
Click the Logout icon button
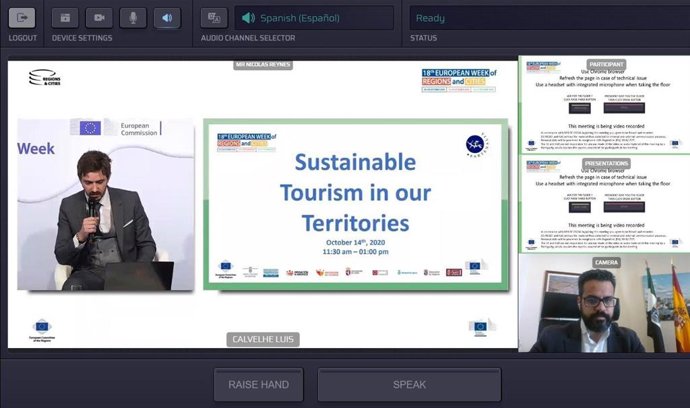[22, 18]
